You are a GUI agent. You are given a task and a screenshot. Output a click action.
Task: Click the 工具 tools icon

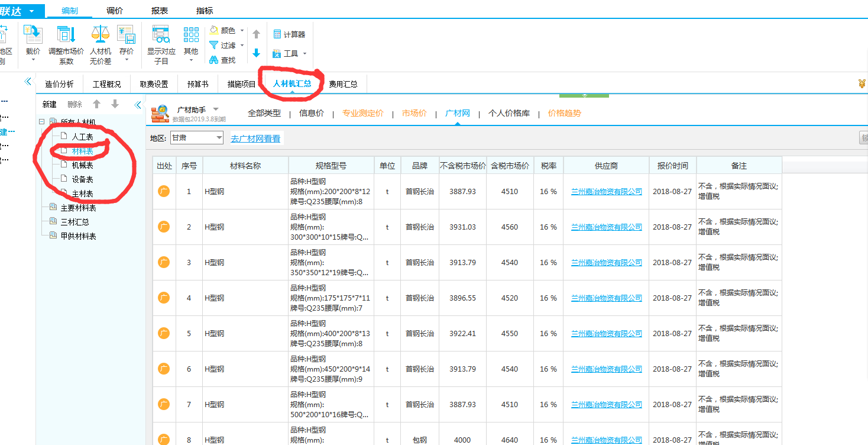coord(277,53)
